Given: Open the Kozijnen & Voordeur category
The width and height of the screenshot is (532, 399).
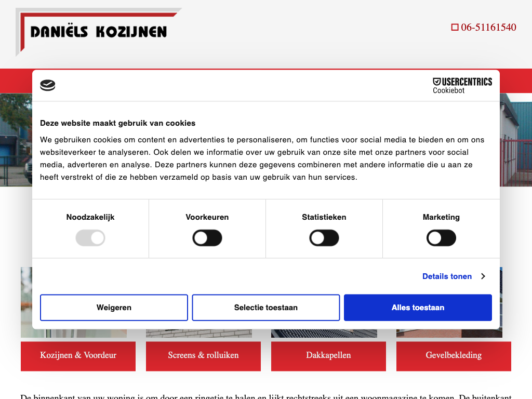Looking at the screenshot, I should (x=78, y=356).
